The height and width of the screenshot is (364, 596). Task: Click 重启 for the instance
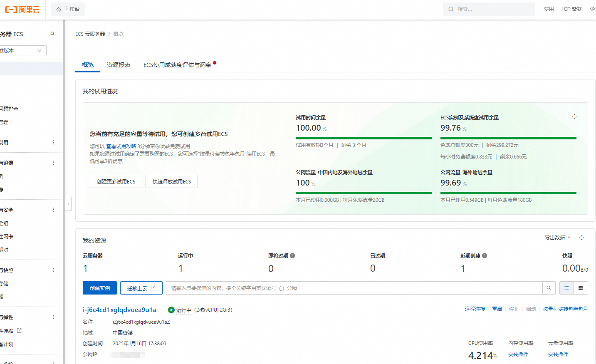(x=497, y=309)
